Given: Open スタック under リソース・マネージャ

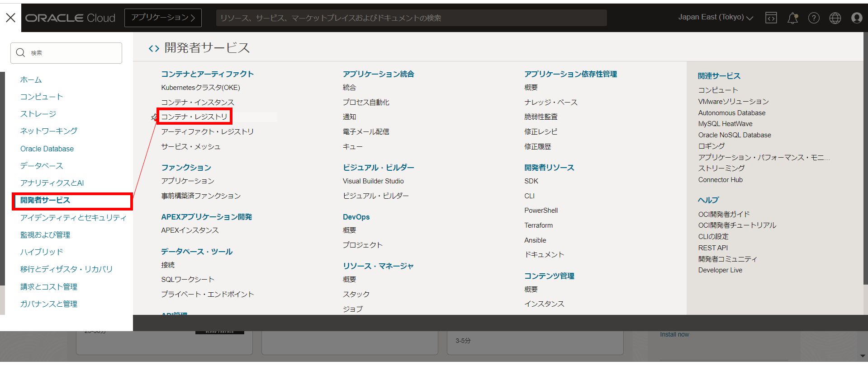Looking at the screenshot, I should point(356,295).
